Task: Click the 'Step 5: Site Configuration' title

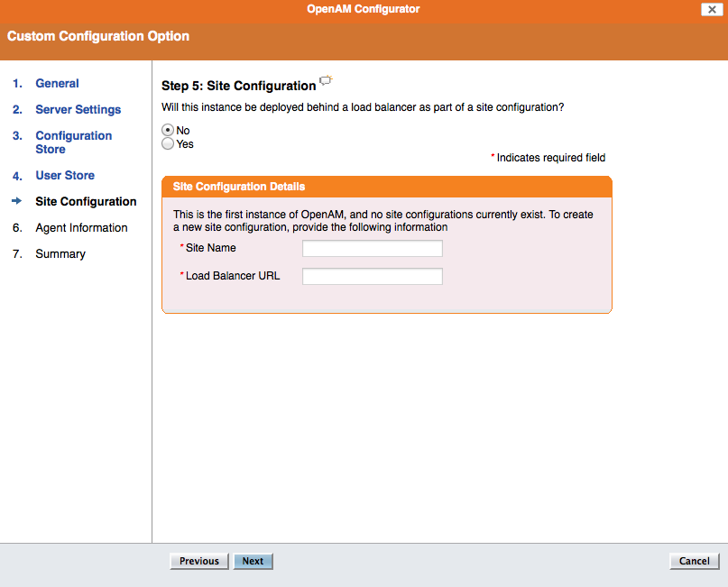Action: point(239,86)
